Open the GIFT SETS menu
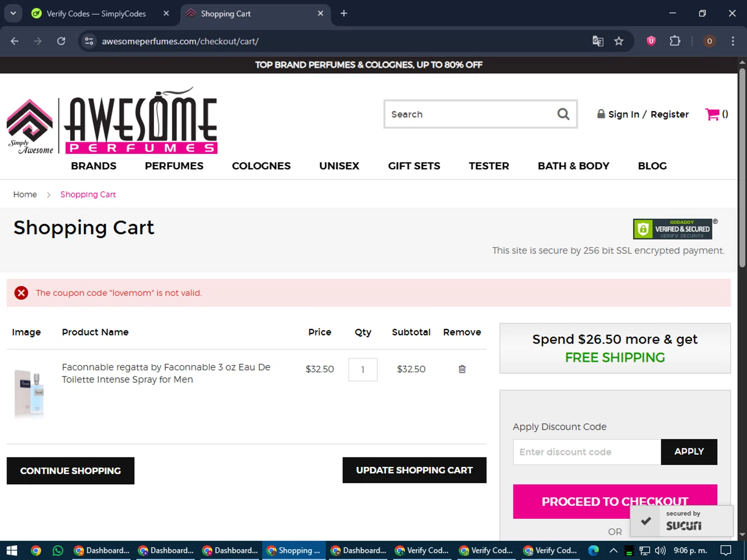 [414, 166]
